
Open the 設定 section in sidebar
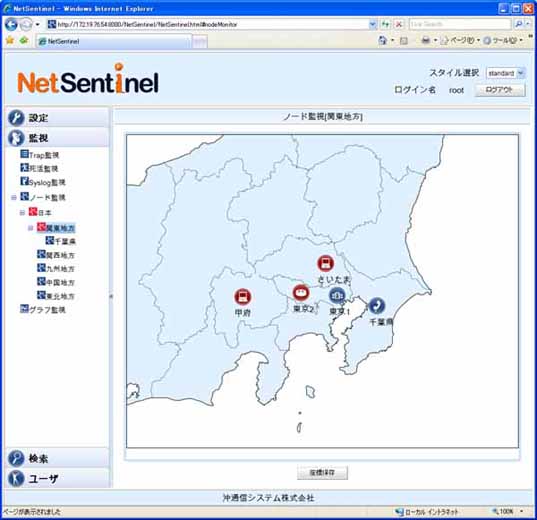[x=57, y=118]
